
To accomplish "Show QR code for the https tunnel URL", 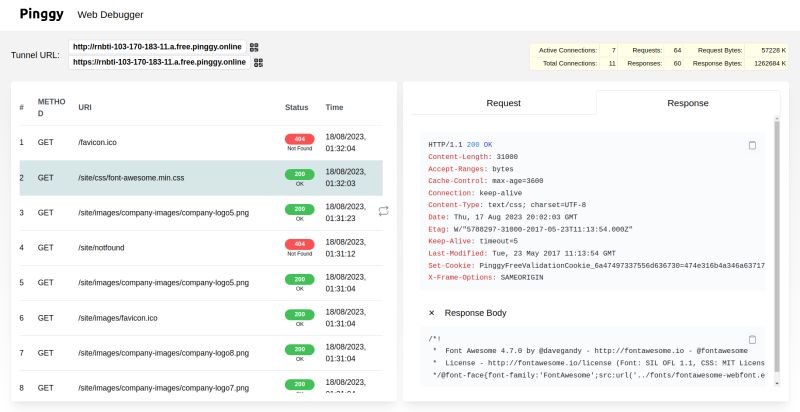I will click(x=258, y=62).
